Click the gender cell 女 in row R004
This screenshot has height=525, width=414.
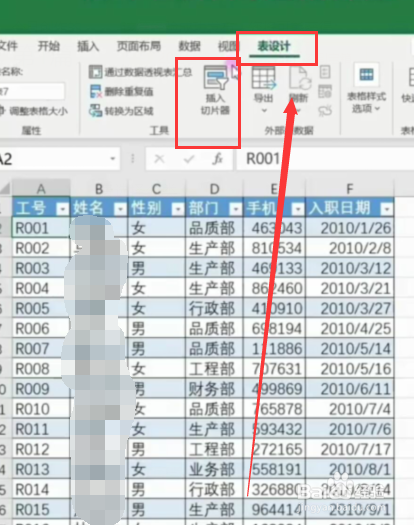(156, 288)
